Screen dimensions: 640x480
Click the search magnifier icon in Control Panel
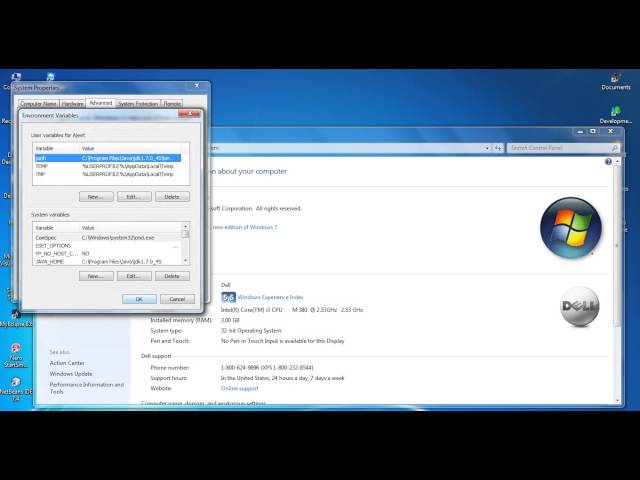(x=614, y=148)
